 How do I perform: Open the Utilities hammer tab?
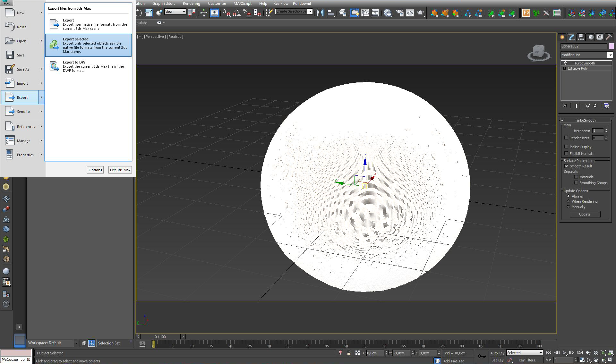tap(609, 37)
